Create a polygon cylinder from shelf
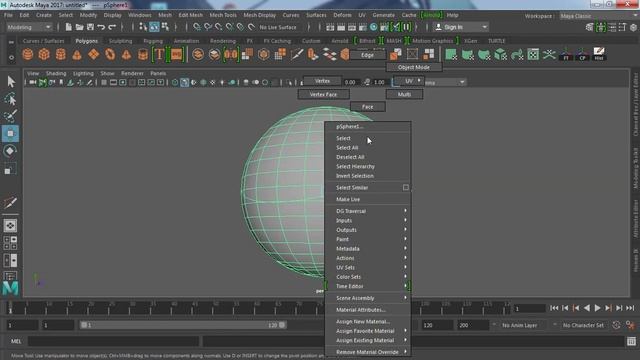 click(x=60, y=54)
